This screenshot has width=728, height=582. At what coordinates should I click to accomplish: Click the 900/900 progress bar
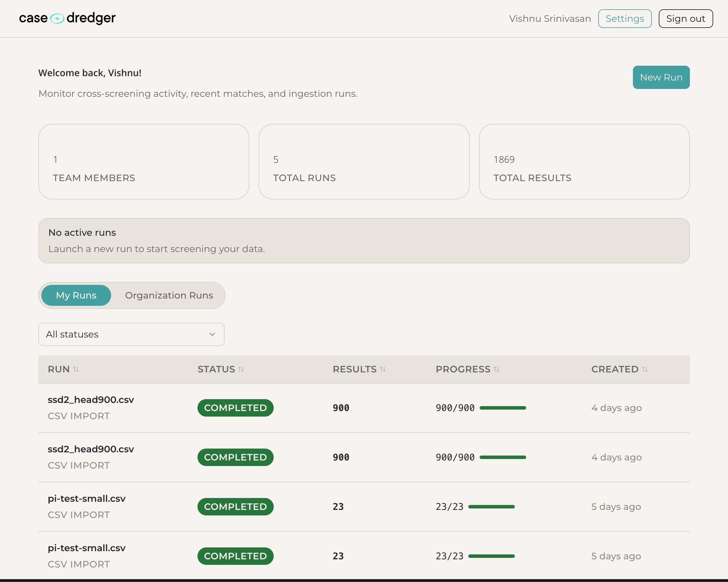(x=504, y=408)
